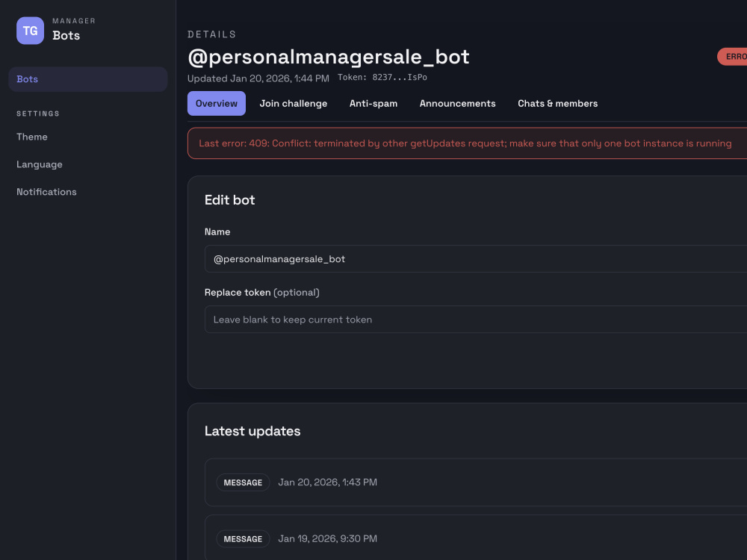Open the Bots sidebar item
This screenshot has height=560, width=747.
88,79
